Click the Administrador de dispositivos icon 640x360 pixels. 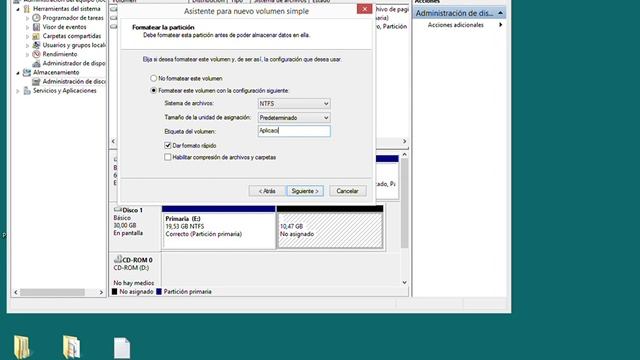coord(36,63)
